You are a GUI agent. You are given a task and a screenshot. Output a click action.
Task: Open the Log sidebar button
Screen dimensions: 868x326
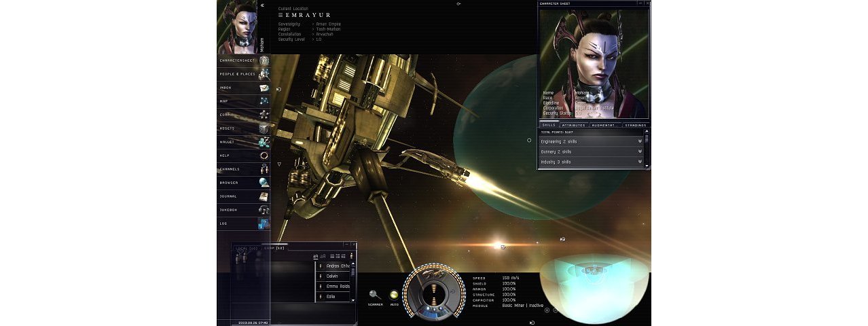click(243, 223)
